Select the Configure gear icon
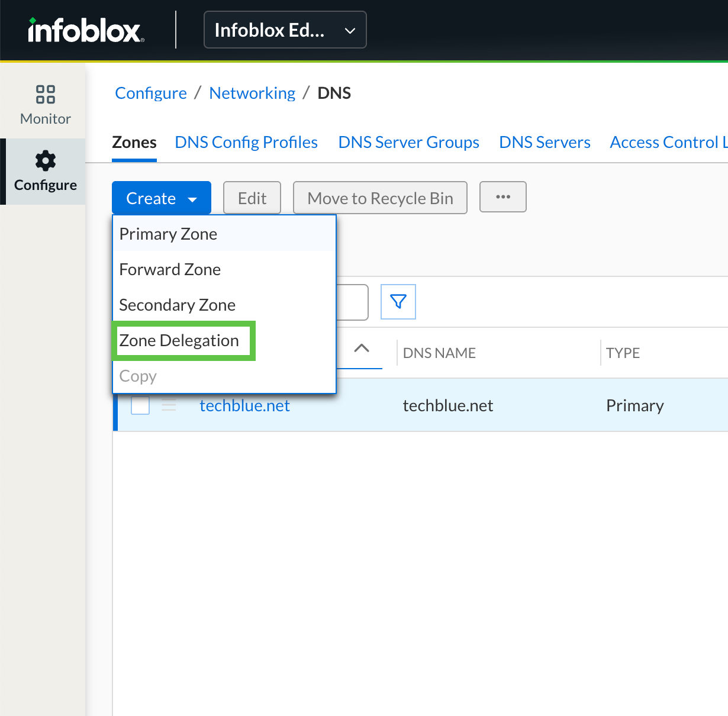The width and height of the screenshot is (728, 716). click(x=46, y=161)
